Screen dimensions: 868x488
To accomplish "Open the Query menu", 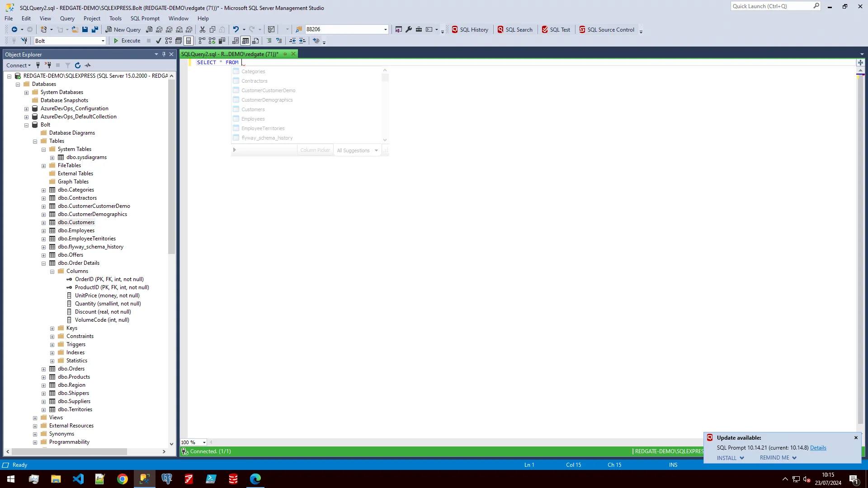I will tap(67, 19).
